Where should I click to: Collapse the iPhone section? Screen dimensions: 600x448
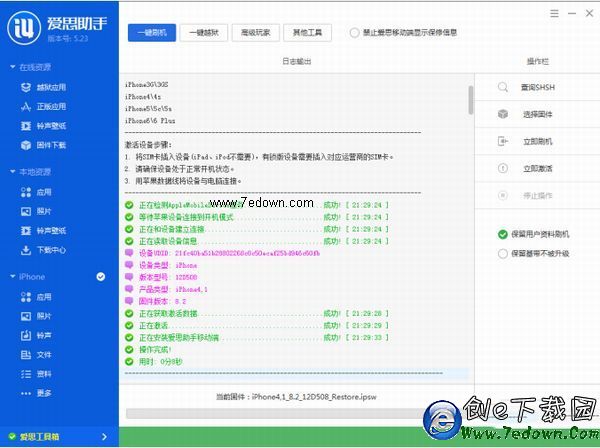(13, 276)
